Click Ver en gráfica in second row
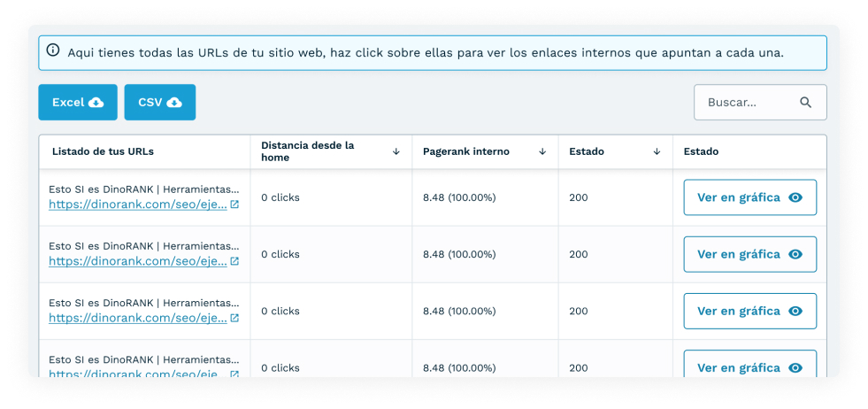 (x=750, y=254)
